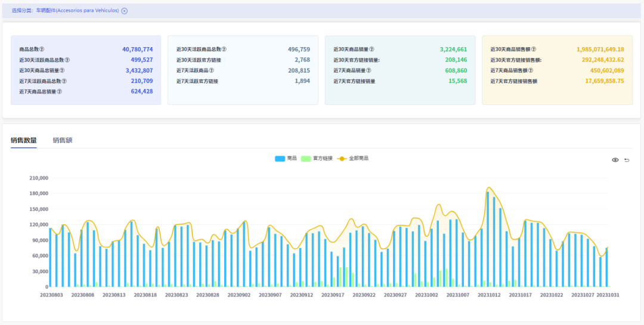Open help icon beside 近30天商品销量
The height and width of the screenshot is (325, 644).
click(x=371, y=49)
